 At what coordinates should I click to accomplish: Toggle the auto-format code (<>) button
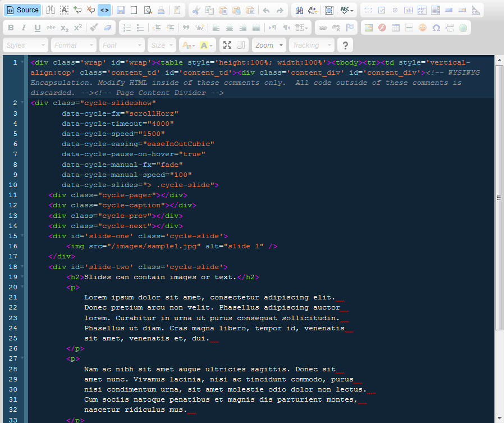click(104, 10)
